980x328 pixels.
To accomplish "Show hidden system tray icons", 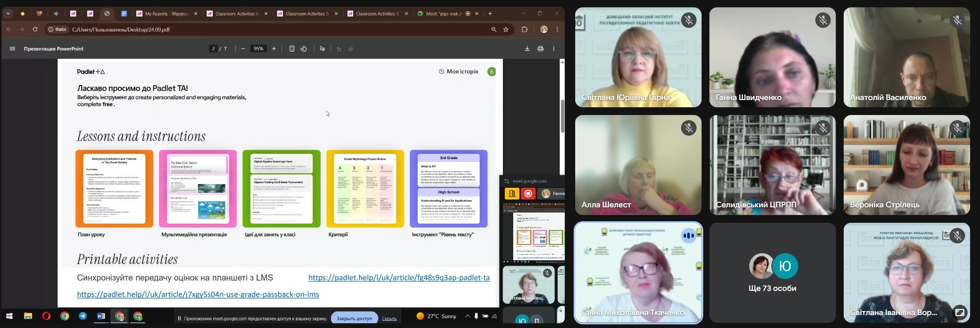I will point(467,316).
